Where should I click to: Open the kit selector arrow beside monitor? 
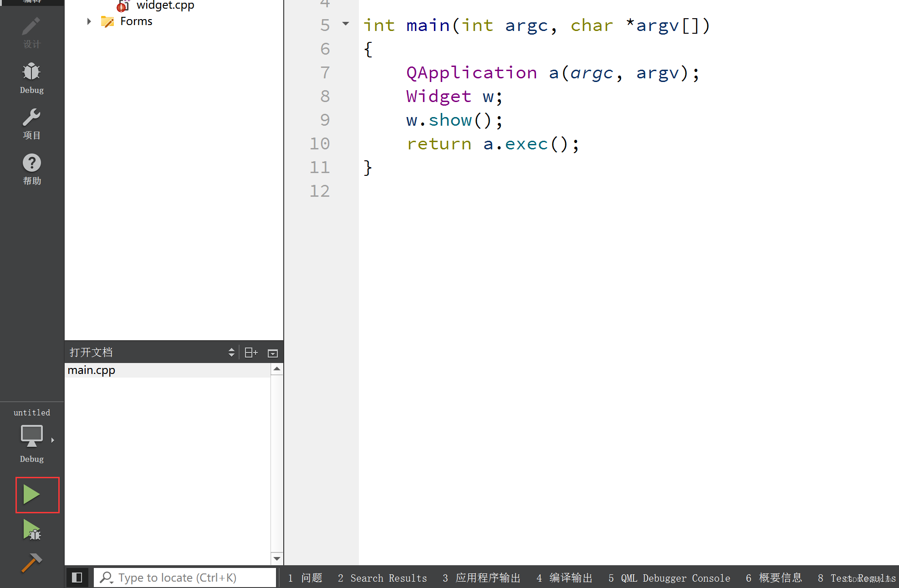(53, 440)
